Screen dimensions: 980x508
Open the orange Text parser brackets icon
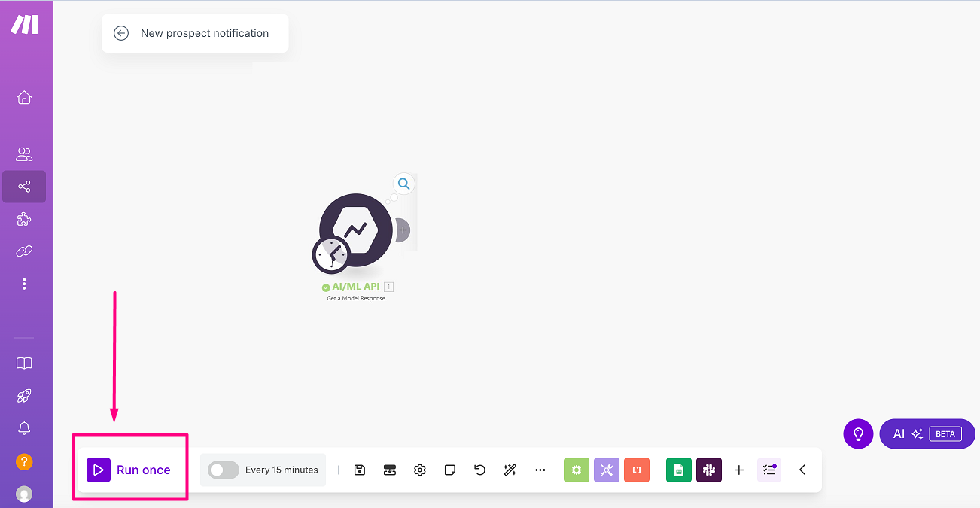637,470
